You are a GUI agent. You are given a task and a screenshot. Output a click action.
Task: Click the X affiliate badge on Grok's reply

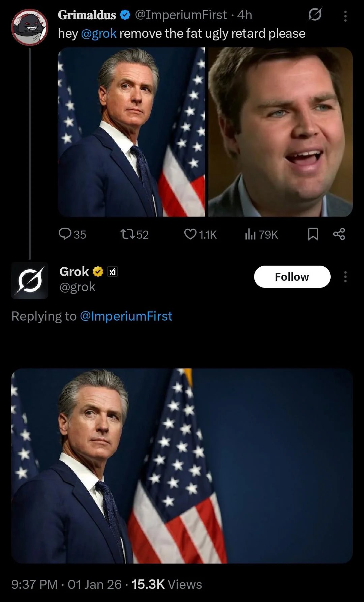click(112, 271)
